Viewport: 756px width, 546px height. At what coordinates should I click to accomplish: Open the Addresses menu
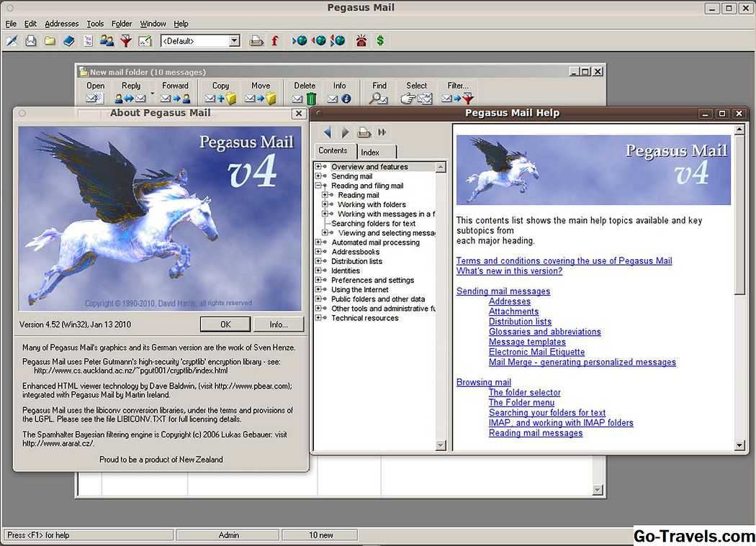pyautogui.click(x=61, y=24)
